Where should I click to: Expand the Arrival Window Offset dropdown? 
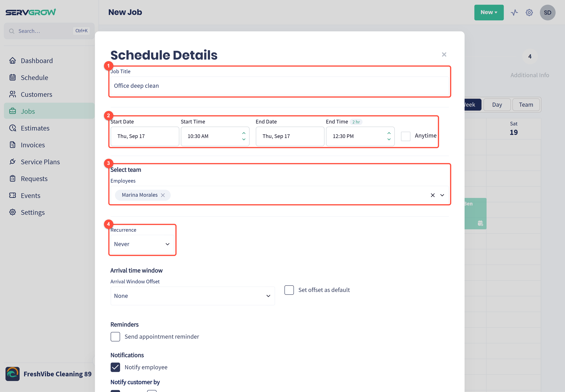click(x=193, y=296)
